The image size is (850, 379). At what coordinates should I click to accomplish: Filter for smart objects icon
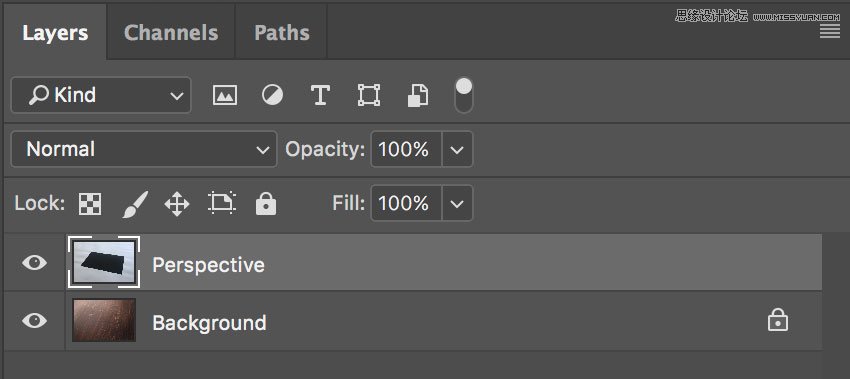pyautogui.click(x=417, y=95)
